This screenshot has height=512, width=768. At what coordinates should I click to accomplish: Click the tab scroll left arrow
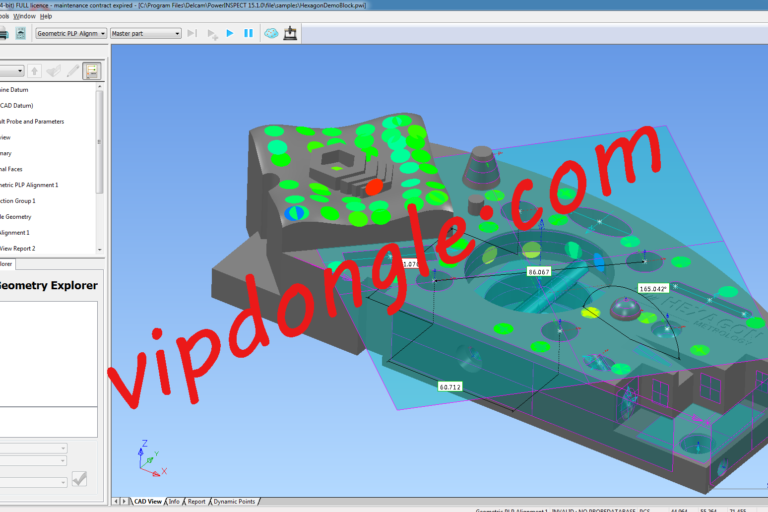[x=116, y=502]
